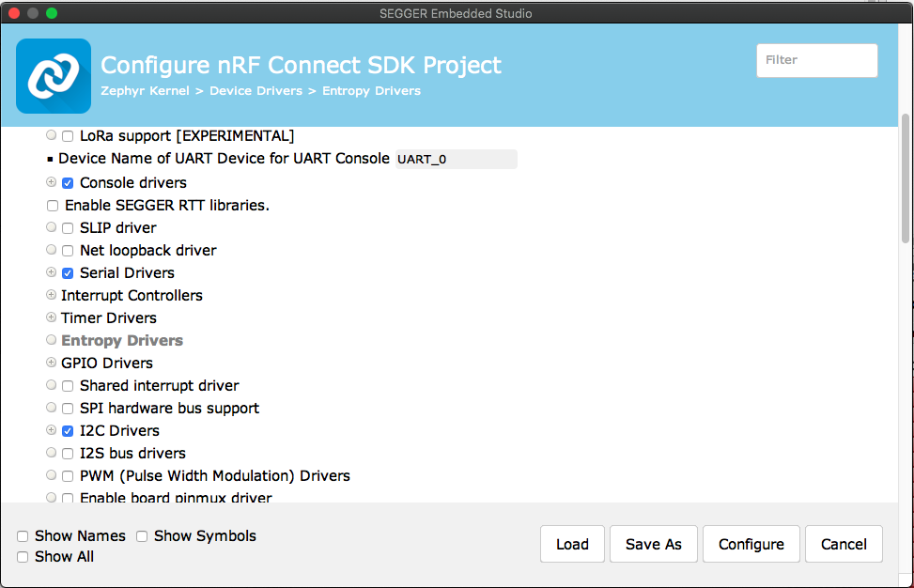
Task: Click the Save As button
Action: 654,544
